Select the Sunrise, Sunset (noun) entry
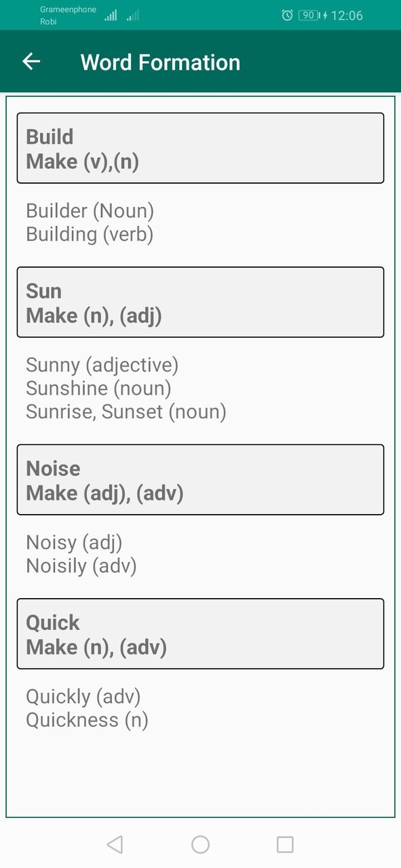 126,412
